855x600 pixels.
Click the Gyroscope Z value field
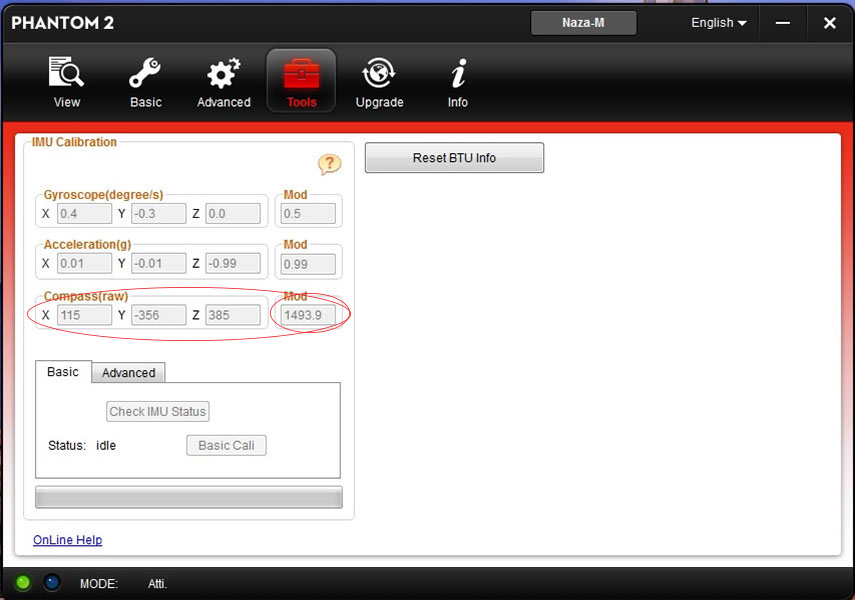[x=233, y=213]
